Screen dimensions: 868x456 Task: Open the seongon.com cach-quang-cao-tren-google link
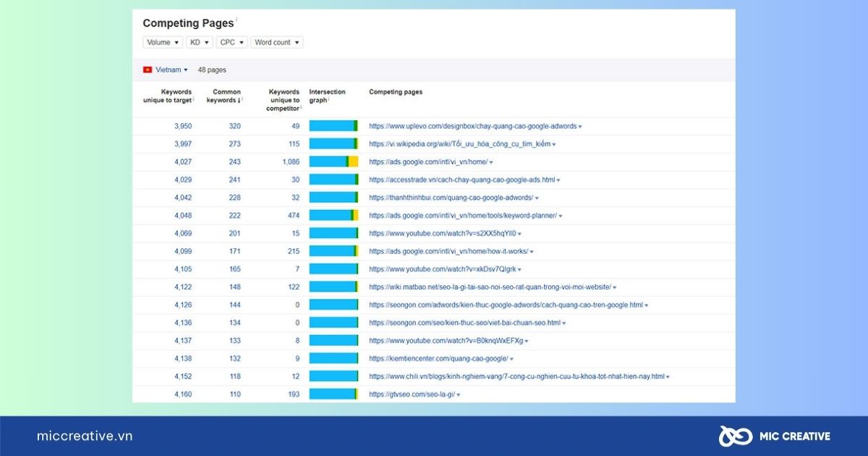tap(506, 305)
